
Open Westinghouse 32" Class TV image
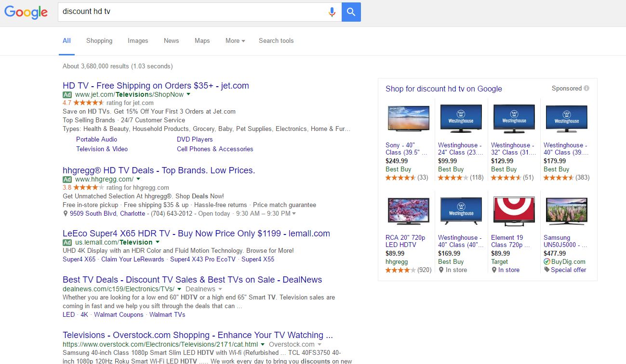tap(514, 118)
